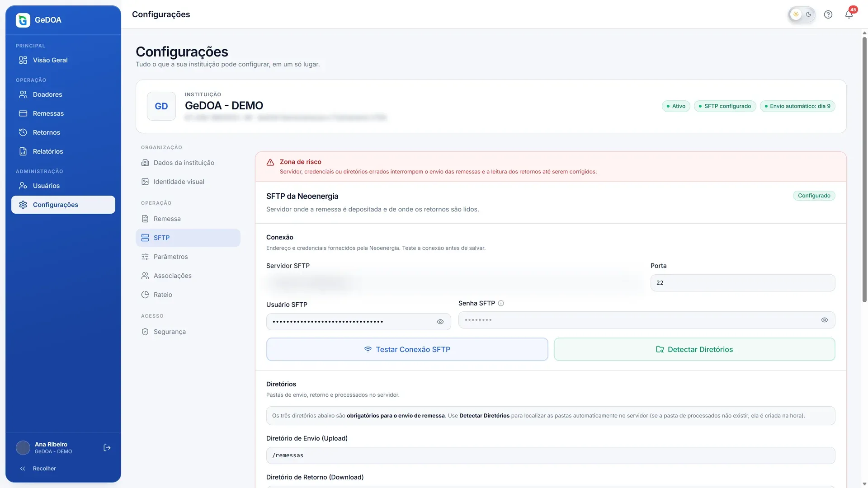The image size is (868, 488).
Task: Click the Zona de risco warning triangle
Action: [x=270, y=162]
